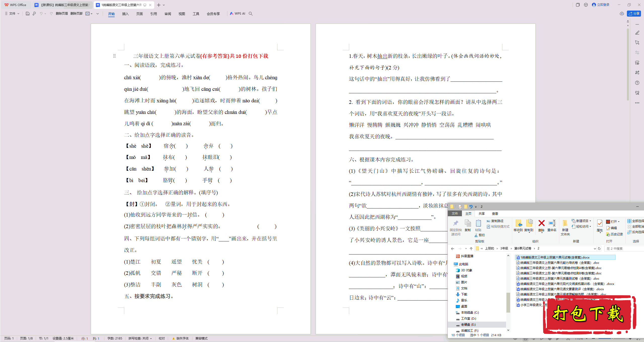Switch to the 视图 ribbon tab
This screenshot has width=644, height=342.
tap(182, 14)
